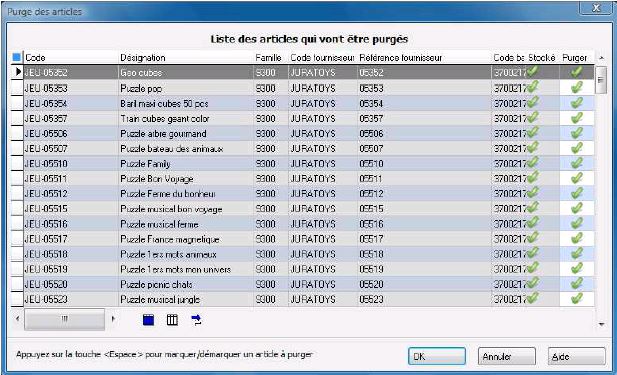The height and width of the screenshot is (375, 617).
Task: Toggle Purger checkmark for Puzzle pop row
Action: click(576, 88)
